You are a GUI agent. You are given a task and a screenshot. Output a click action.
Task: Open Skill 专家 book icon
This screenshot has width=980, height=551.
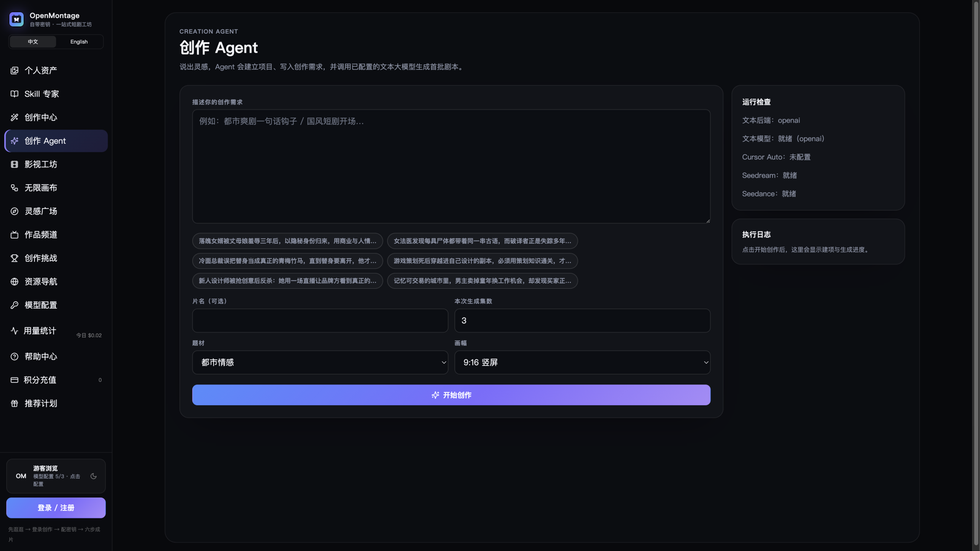(x=14, y=94)
